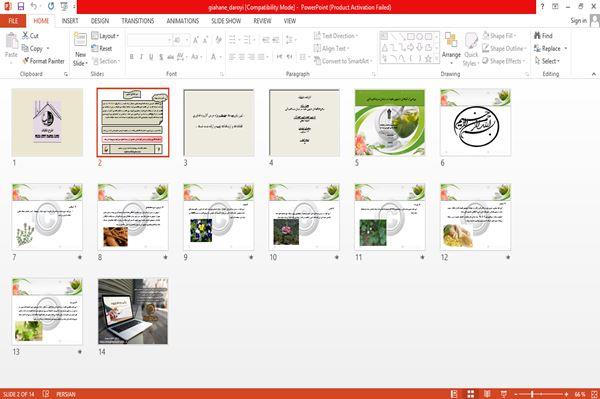Image resolution: width=600 pixels, height=399 pixels.
Task: Click Slide Show icon in status bar
Action: coord(504,394)
